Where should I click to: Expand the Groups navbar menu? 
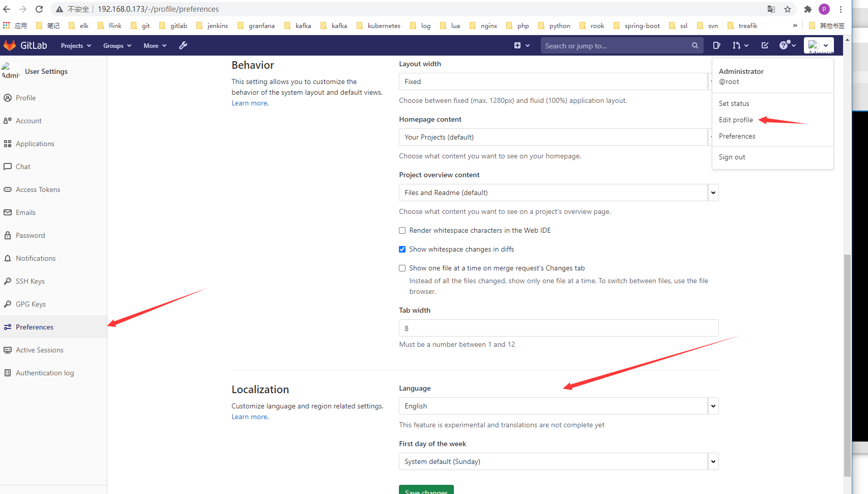point(117,45)
